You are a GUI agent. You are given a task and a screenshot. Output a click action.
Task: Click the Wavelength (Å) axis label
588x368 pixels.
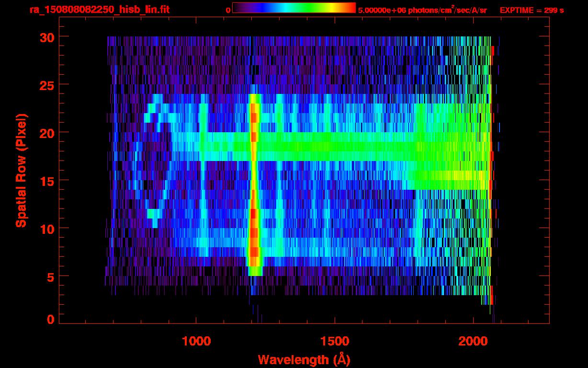point(301,359)
